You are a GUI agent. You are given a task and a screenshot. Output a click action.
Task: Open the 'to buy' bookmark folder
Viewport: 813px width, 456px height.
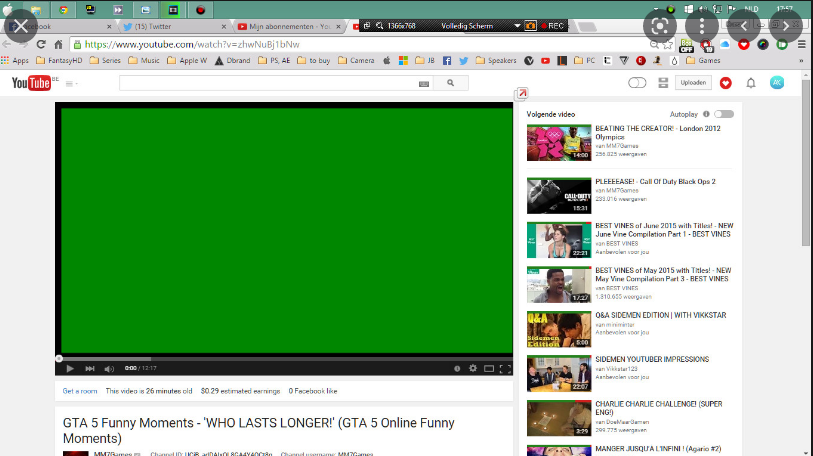tap(314, 61)
